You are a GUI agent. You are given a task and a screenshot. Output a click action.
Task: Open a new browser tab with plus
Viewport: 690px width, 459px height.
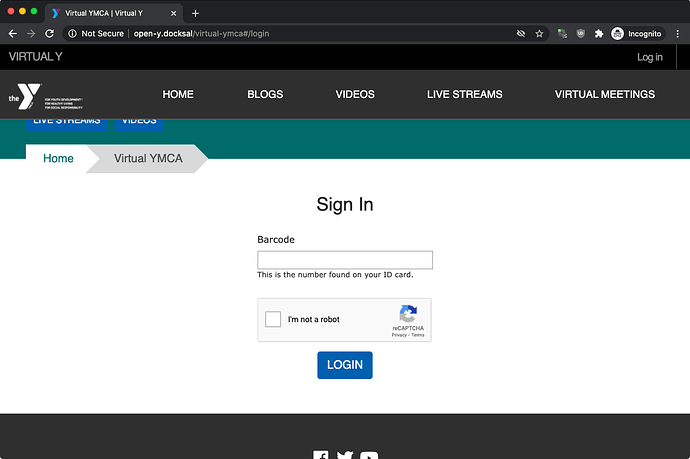click(x=195, y=14)
